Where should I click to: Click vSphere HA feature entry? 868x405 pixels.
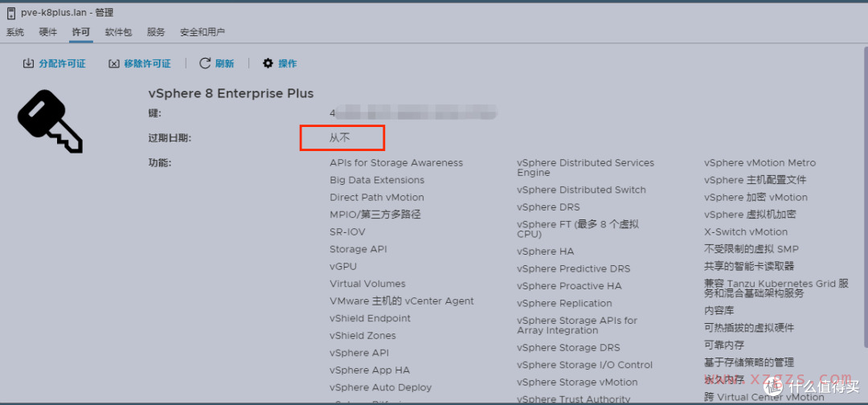(x=546, y=252)
